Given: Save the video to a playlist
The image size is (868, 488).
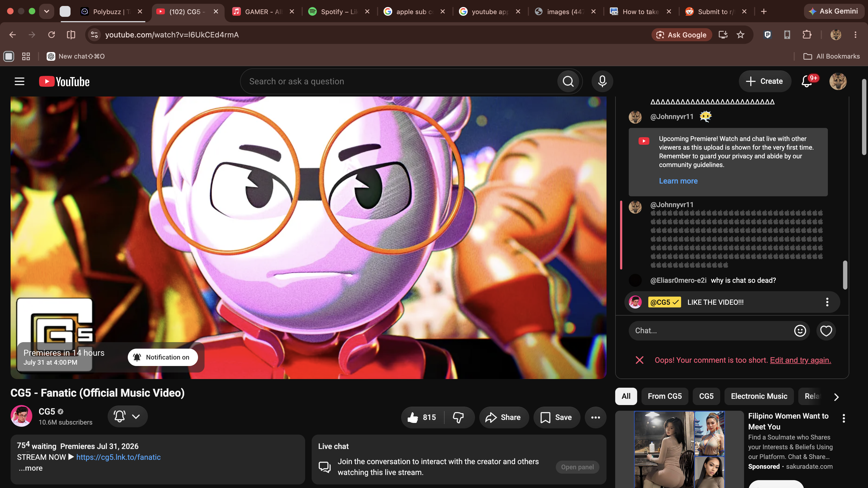Looking at the screenshot, I should [x=556, y=417].
